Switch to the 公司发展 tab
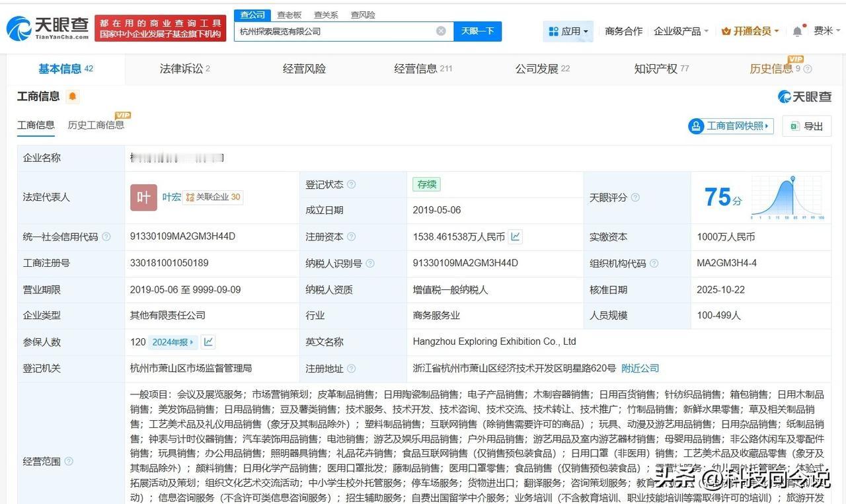 pyautogui.click(x=543, y=69)
